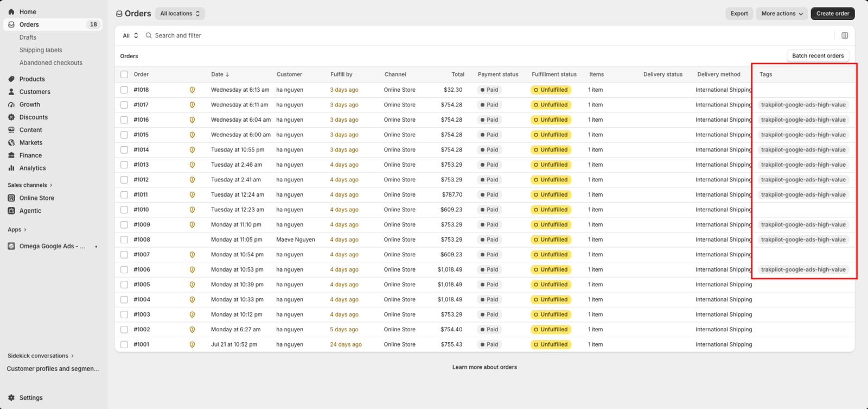This screenshot has width=868, height=409.
Task: Check the box for order #1001
Action: click(x=124, y=344)
